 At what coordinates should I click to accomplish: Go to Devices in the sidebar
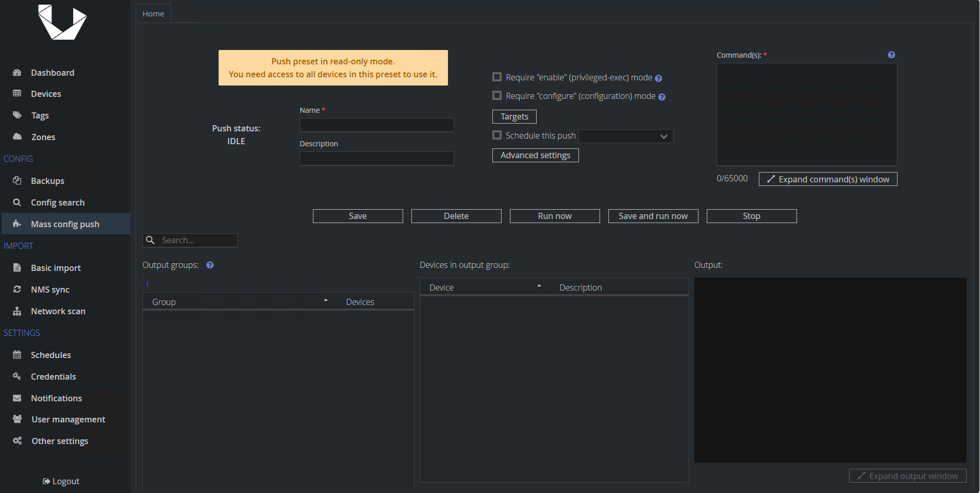click(x=46, y=94)
